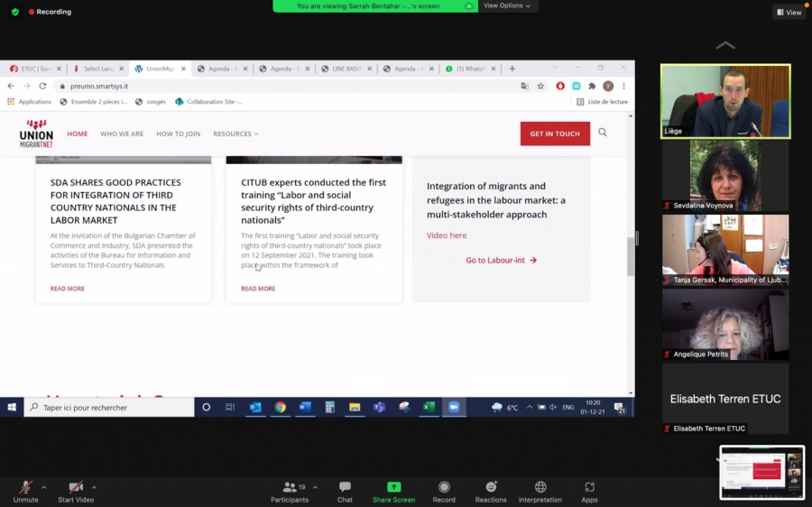This screenshot has width=812, height=507.
Task: Click the browser page vertical scrollbar
Action: 630,256
